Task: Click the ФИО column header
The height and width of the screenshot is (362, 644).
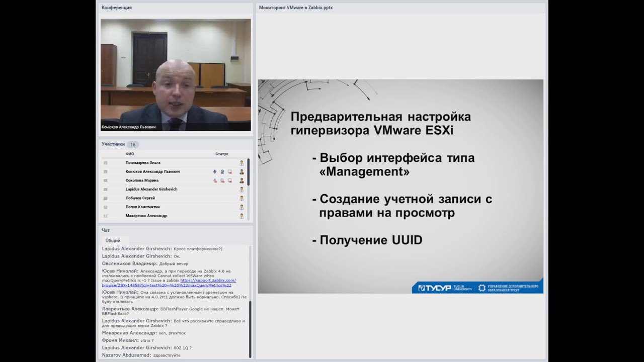Action: [130, 154]
